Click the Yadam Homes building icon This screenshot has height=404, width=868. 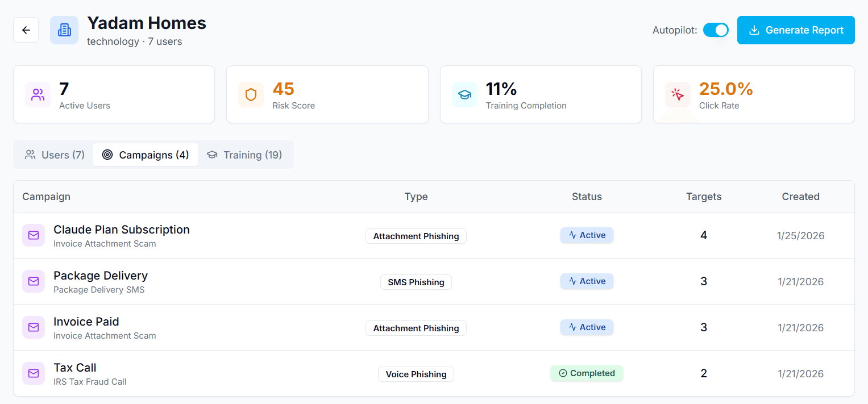click(x=64, y=30)
